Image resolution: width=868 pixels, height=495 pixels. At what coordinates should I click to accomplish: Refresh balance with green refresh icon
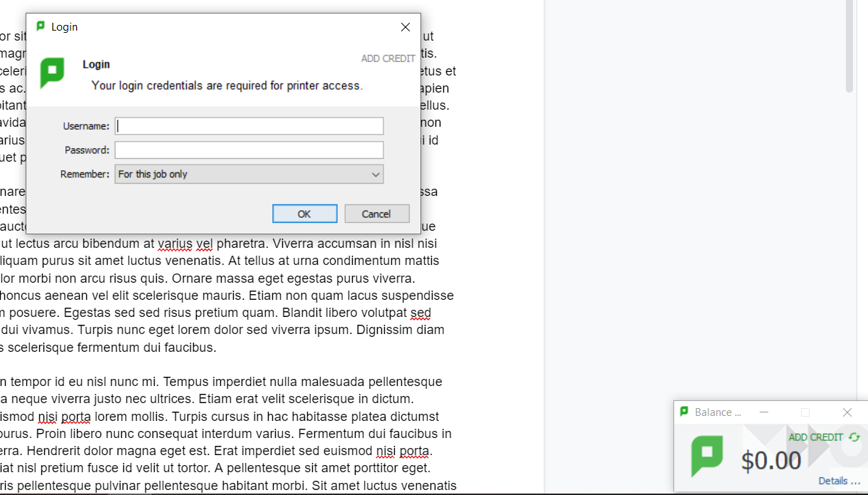[854, 437]
